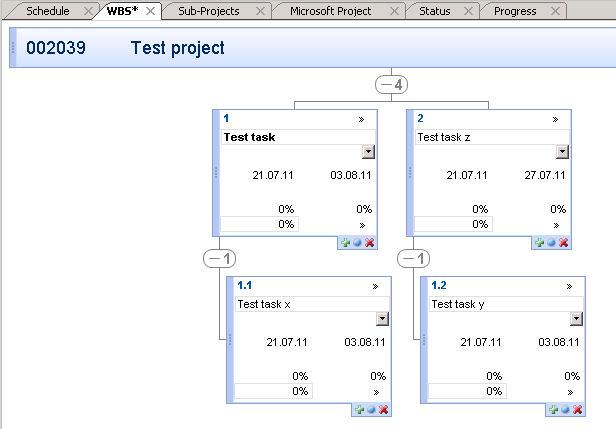Screen dimensions: 616x429
Task: Expand details via top chevron on task 1
Action: (361, 119)
